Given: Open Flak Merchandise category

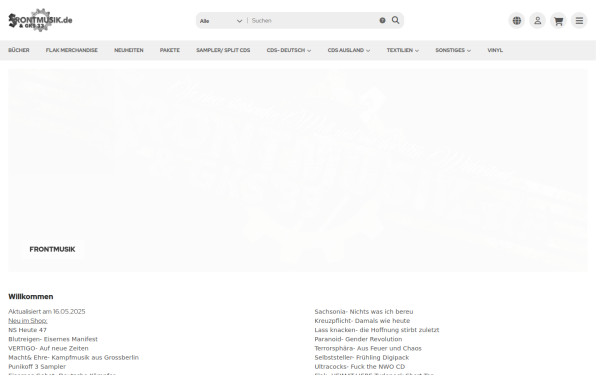Looking at the screenshot, I should (x=72, y=50).
